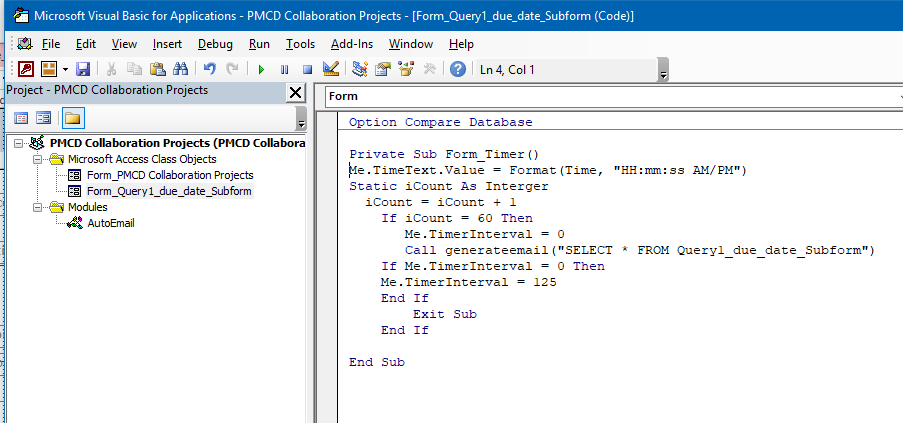This screenshot has height=423, width=903.
Task: Click the Insert Module toolbar icon
Action: (x=48, y=70)
